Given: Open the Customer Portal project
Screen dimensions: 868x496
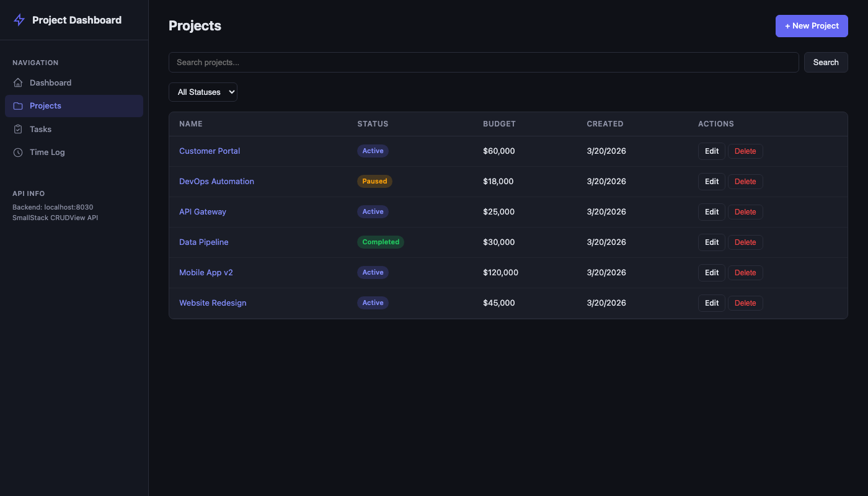Looking at the screenshot, I should click(209, 151).
